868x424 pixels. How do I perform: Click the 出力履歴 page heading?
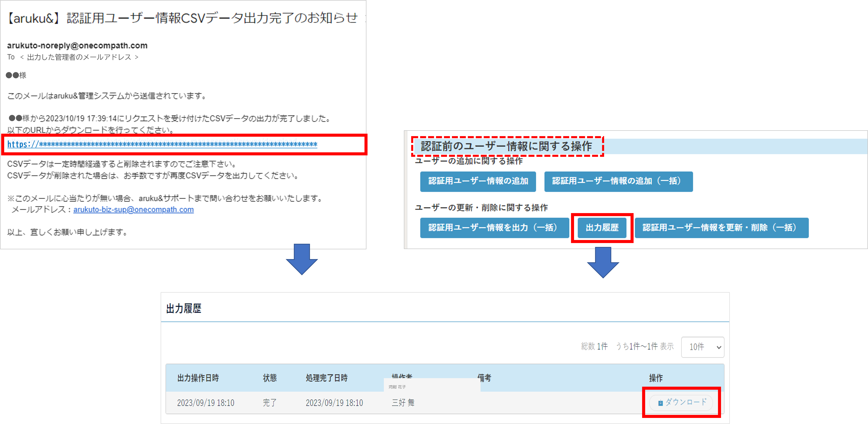184,309
